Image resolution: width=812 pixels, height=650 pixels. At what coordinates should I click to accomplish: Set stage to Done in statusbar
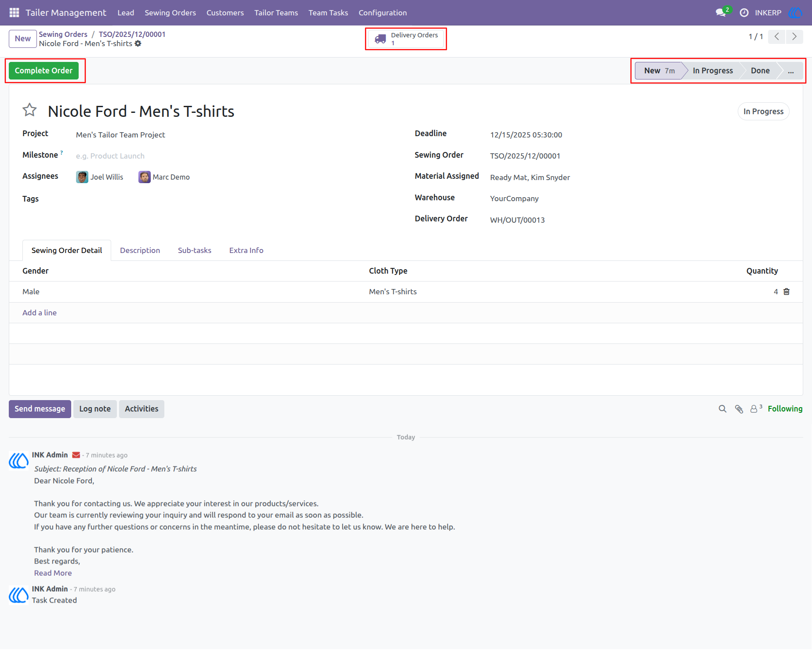point(760,71)
